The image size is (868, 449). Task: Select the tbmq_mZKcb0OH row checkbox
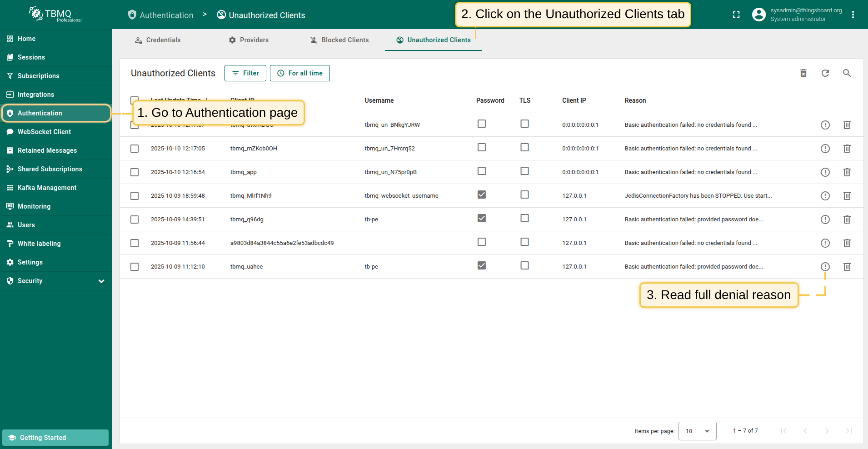coord(135,149)
